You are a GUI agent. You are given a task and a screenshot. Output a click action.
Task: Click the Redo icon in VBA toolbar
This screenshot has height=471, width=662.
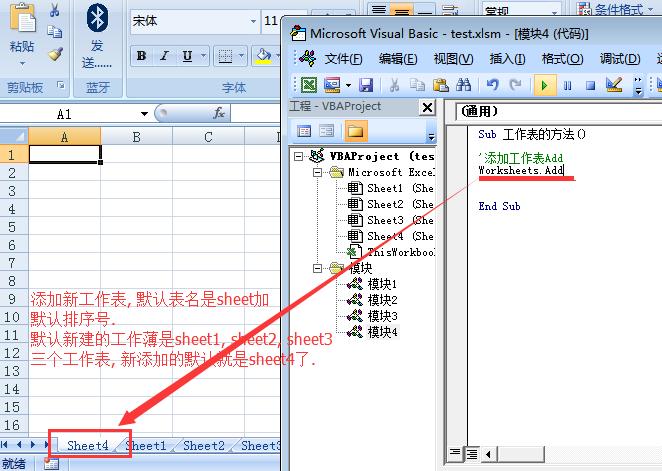point(515,85)
